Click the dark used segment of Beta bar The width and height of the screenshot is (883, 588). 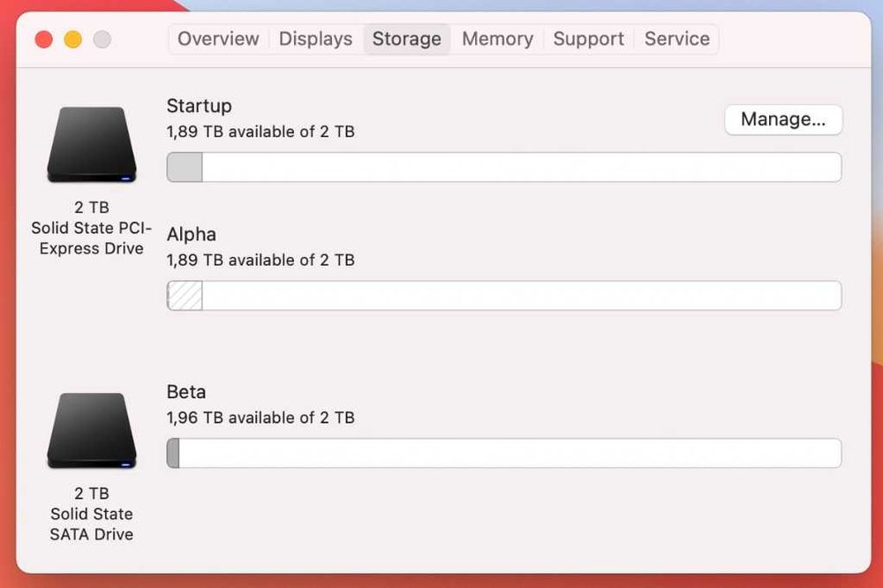(x=173, y=453)
